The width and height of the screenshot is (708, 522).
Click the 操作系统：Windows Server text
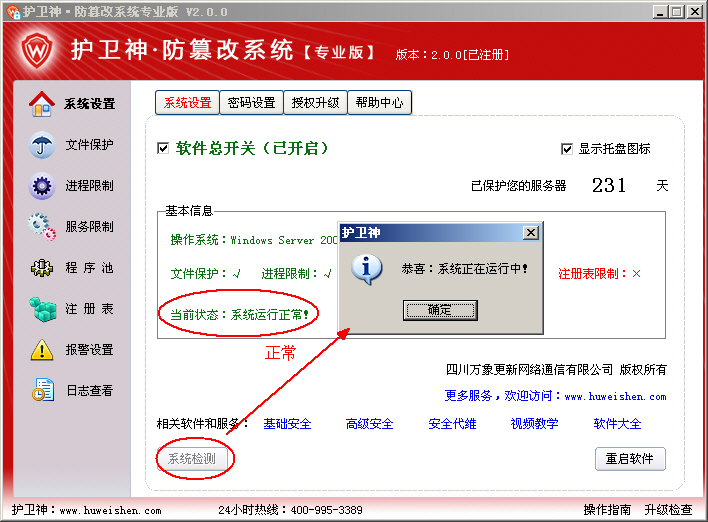click(x=254, y=240)
